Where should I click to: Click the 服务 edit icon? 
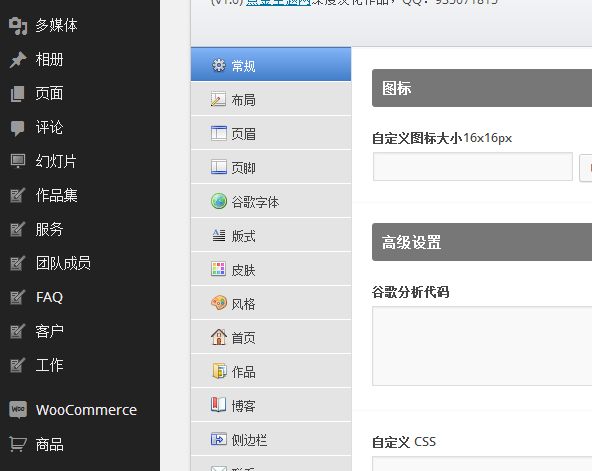(18, 229)
